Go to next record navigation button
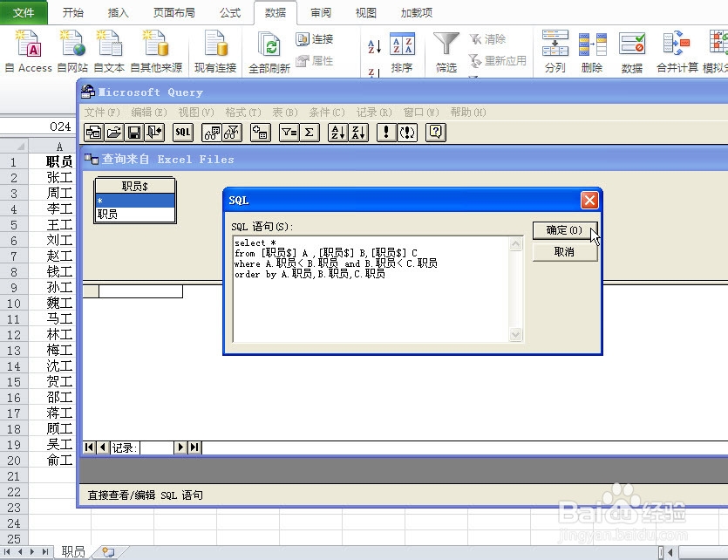Viewport: 728px width, 560px height. tap(180, 447)
